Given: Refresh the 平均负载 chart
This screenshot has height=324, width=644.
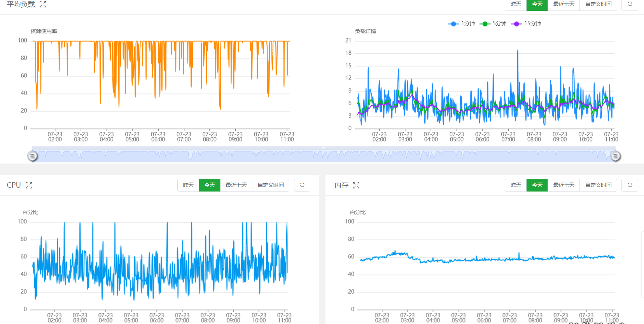Looking at the screenshot, I should tap(630, 4).
